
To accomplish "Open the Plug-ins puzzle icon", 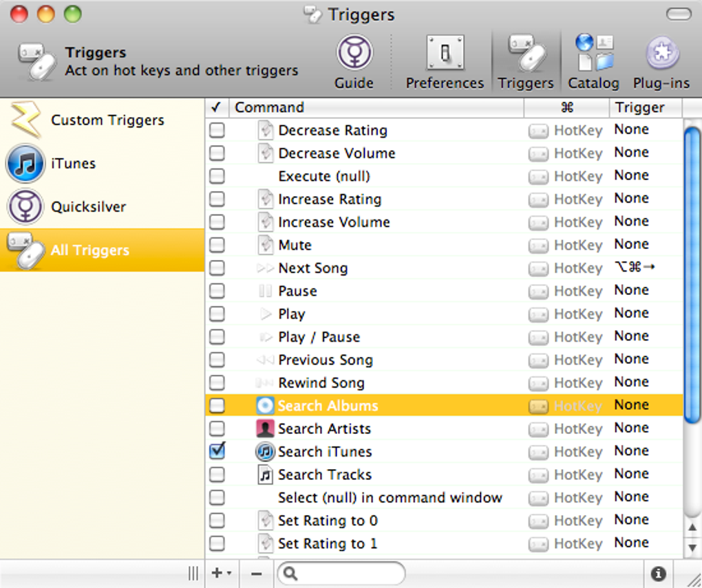I will coord(661,53).
